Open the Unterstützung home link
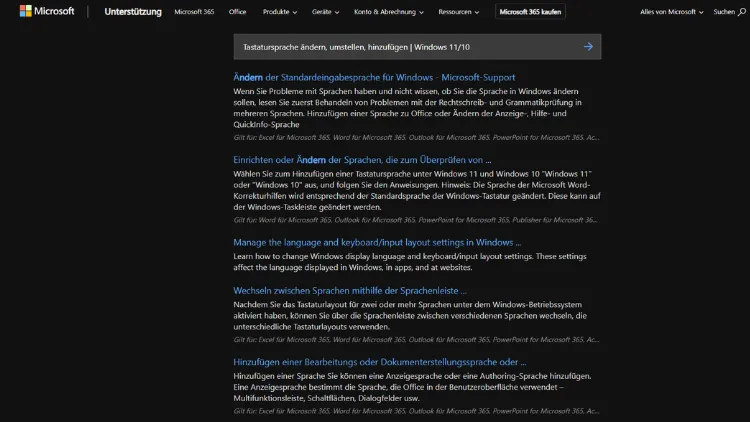This screenshot has width=750, height=422. 133,11
